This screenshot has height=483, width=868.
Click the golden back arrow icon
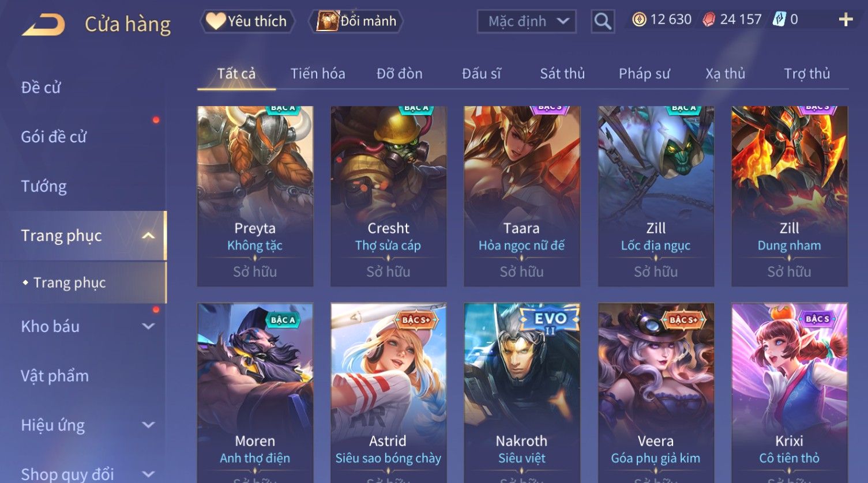43,24
